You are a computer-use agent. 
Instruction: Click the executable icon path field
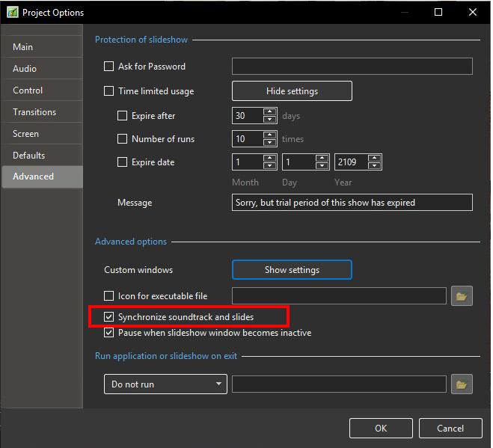339,296
